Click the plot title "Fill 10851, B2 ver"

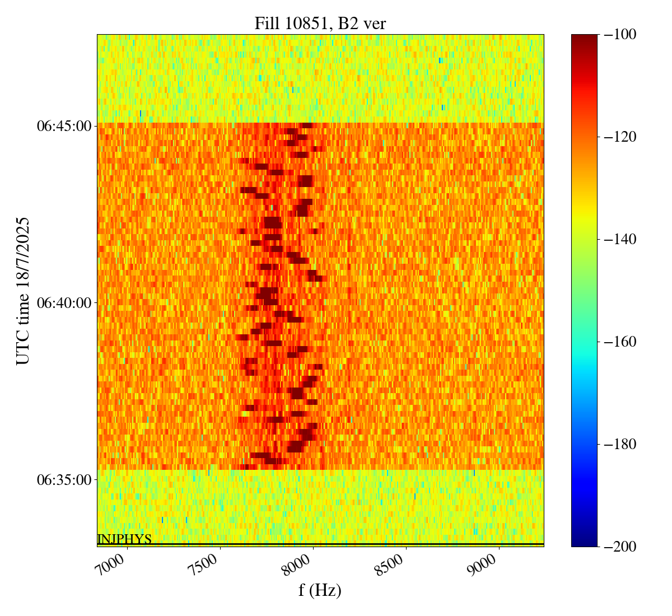coord(320,23)
